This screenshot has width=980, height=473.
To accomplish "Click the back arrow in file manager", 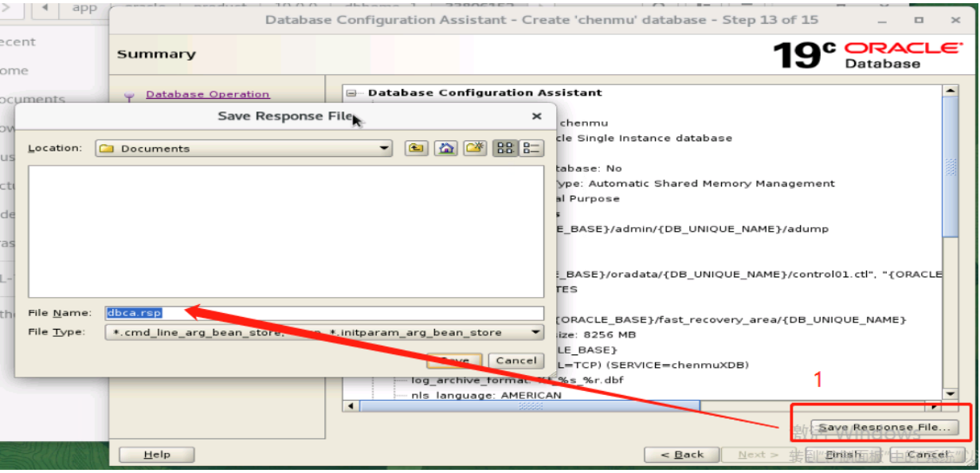I will tap(45, 9).
